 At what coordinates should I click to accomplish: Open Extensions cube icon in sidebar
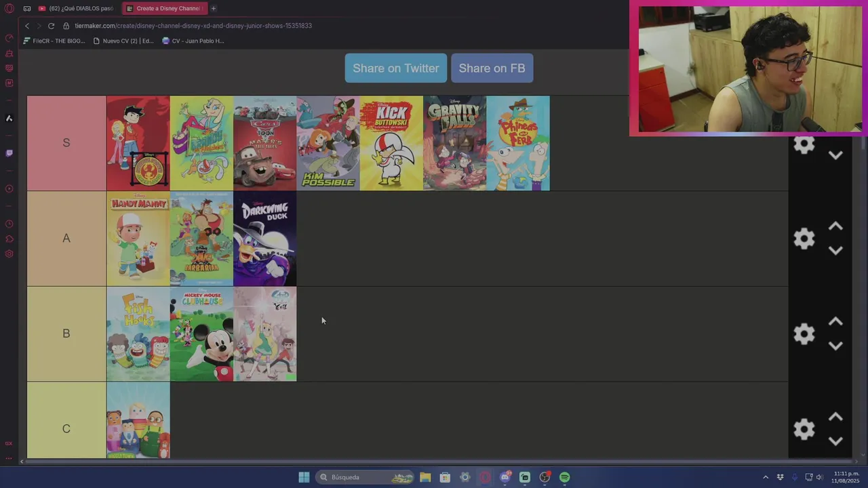[9, 239]
